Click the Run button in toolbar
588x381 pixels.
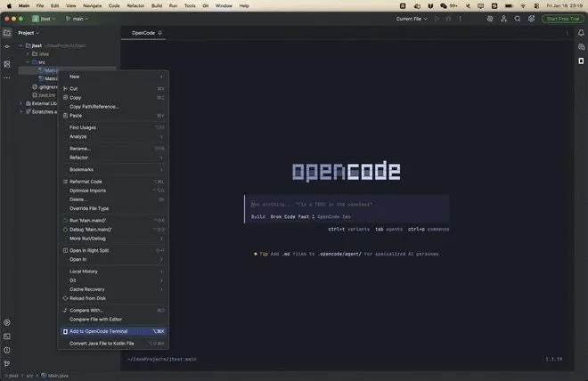click(x=437, y=19)
